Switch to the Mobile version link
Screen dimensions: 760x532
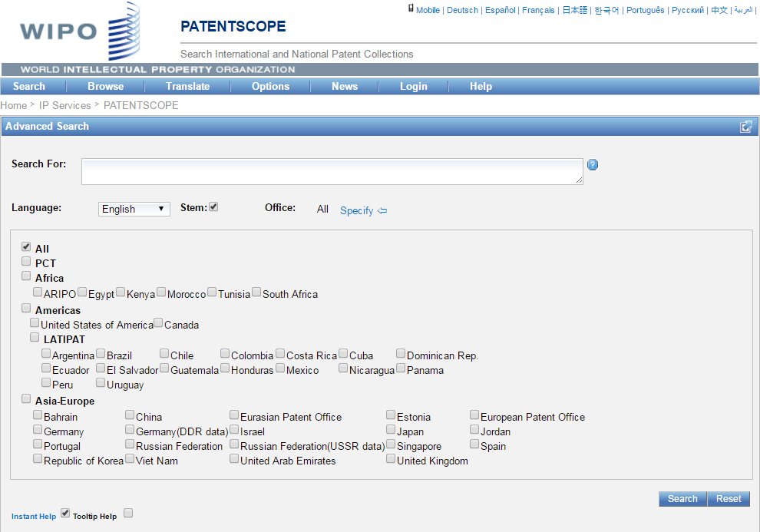point(428,10)
